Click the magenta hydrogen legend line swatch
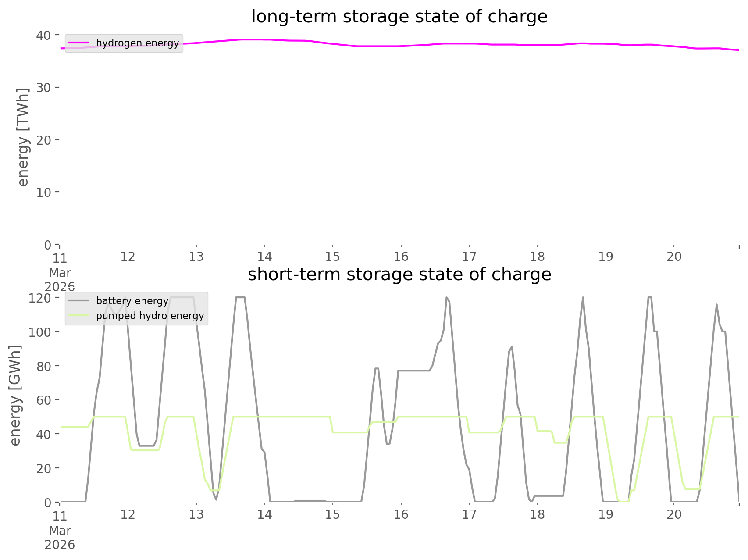The image size is (748, 560). 78,43
